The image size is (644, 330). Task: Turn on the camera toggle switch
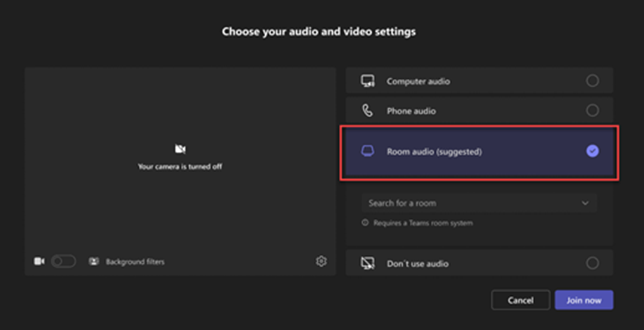tap(63, 261)
